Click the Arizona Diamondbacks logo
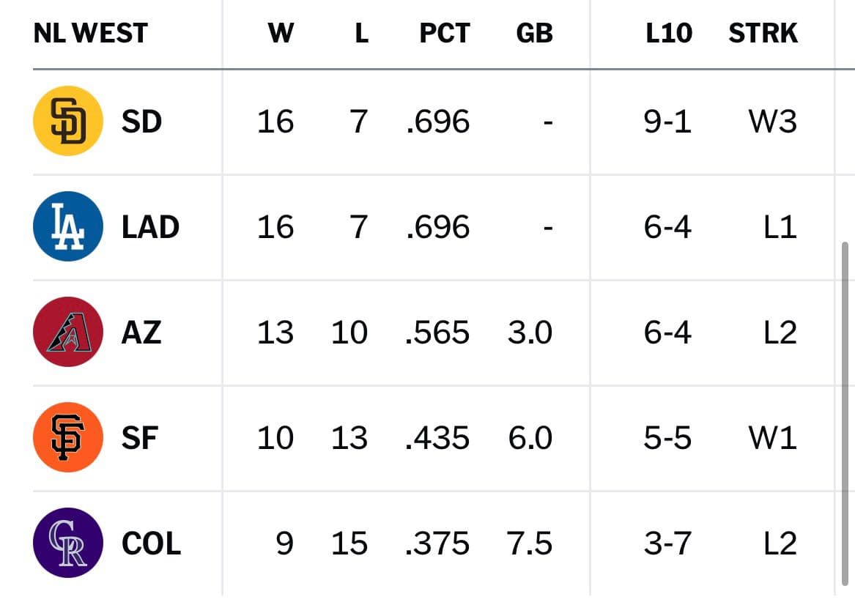The height and width of the screenshot is (616, 855). [68, 332]
